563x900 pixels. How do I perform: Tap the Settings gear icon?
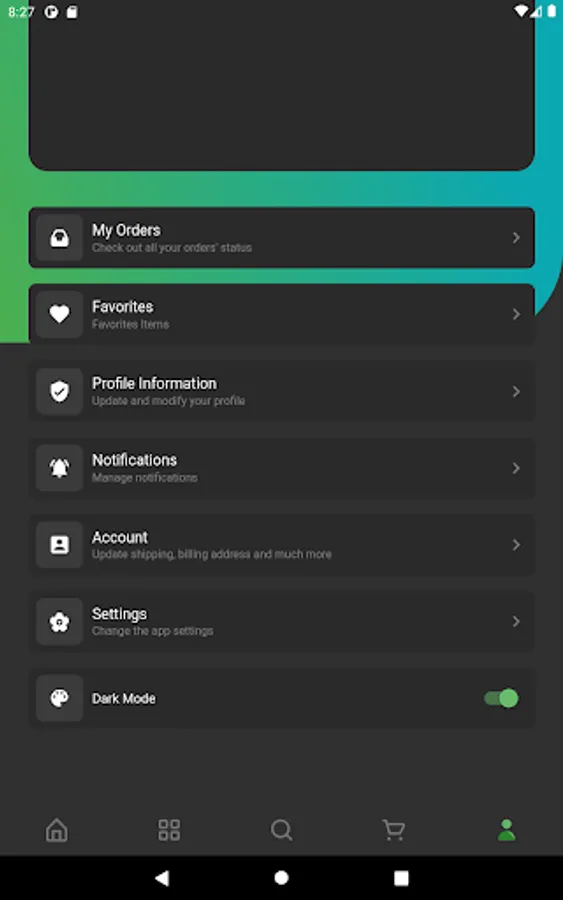pyautogui.click(x=59, y=622)
